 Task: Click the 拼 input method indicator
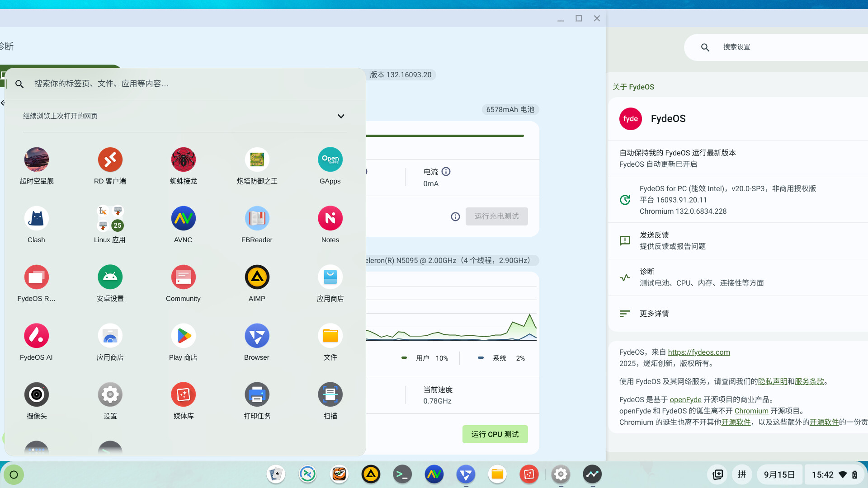point(742,474)
